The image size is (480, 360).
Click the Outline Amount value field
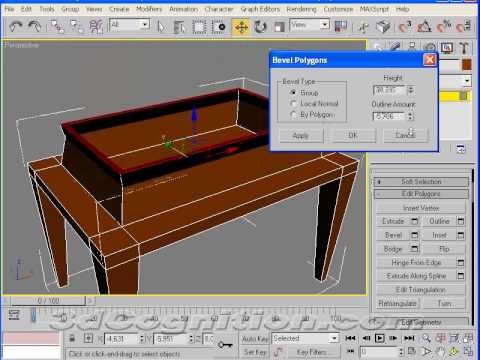390,116
